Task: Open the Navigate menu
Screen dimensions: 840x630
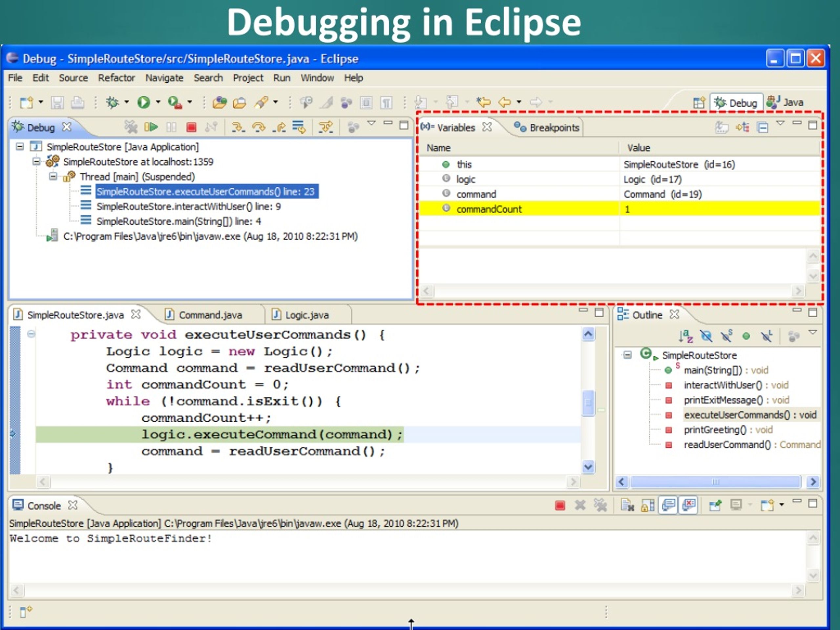Action: 164,78
